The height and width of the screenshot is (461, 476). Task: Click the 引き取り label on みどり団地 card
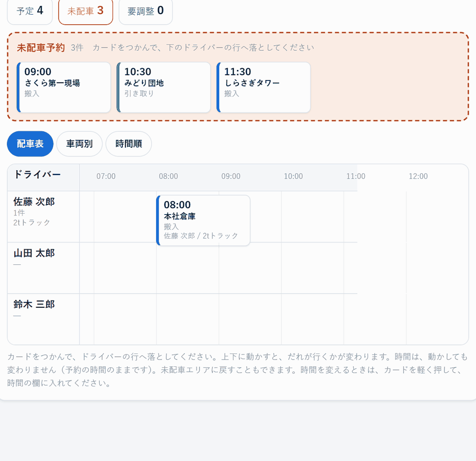click(x=139, y=94)
